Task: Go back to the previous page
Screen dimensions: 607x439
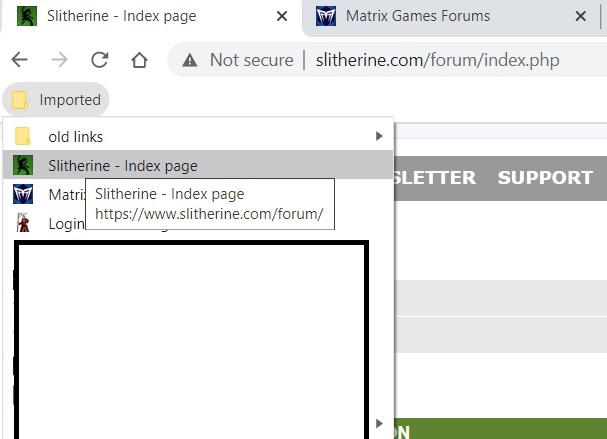Action: 19,60
